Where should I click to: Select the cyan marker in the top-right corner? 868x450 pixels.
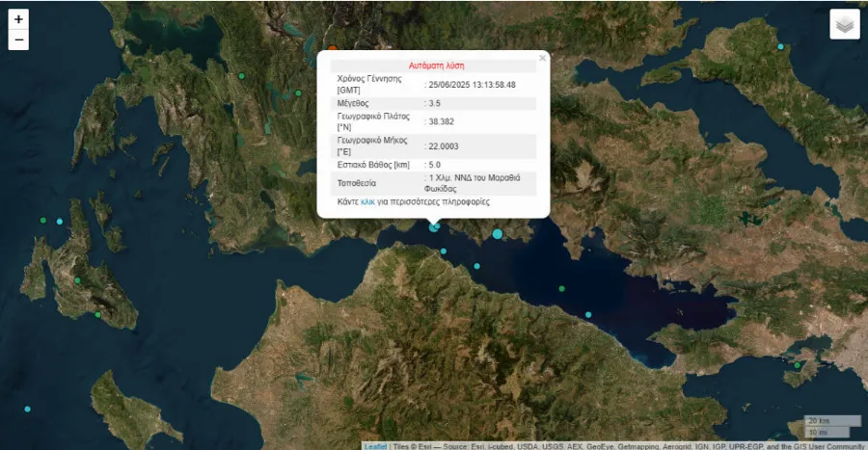tap(781, 46)
